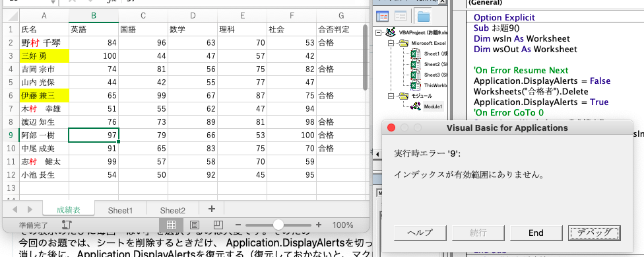Viewport: 644px width, 257px height.
Task: Close the Project explorer pane
Action: [x=442, y=1]
